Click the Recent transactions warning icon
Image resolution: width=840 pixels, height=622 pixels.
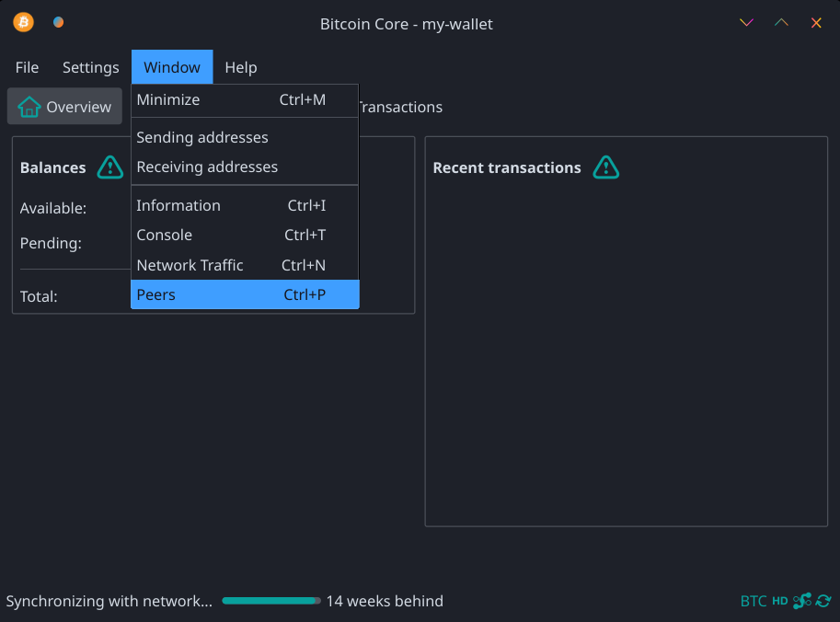[x=605, y=167]
